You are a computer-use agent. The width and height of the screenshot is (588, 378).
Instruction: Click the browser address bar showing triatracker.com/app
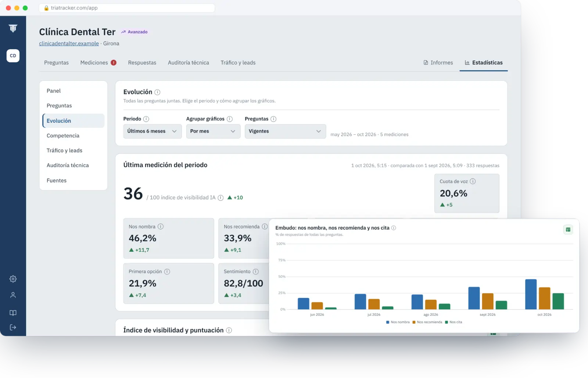point(127,8)
